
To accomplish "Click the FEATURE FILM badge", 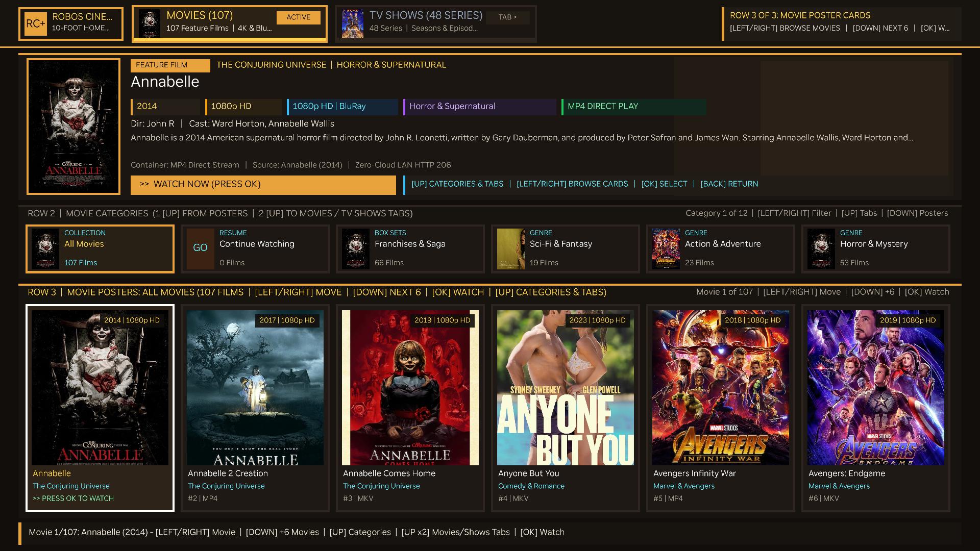I will coord(170,65).
